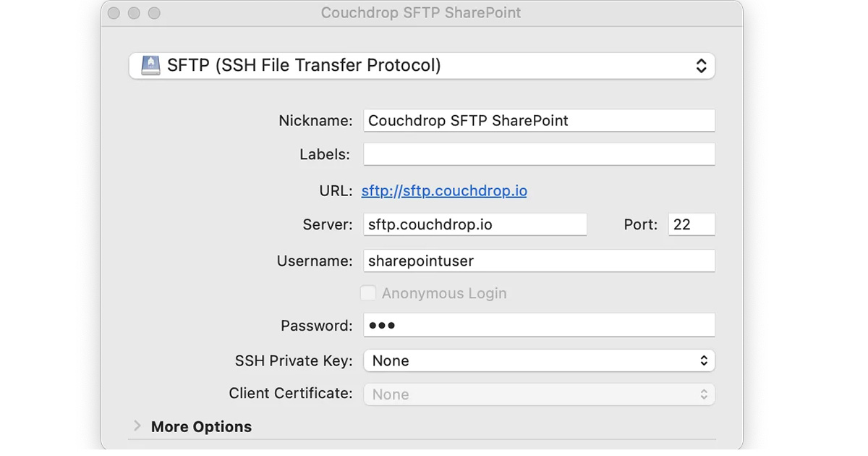Screen dimensions: 868x456
Task: Select the Nickname text field
Action: (x=538, y=120)
